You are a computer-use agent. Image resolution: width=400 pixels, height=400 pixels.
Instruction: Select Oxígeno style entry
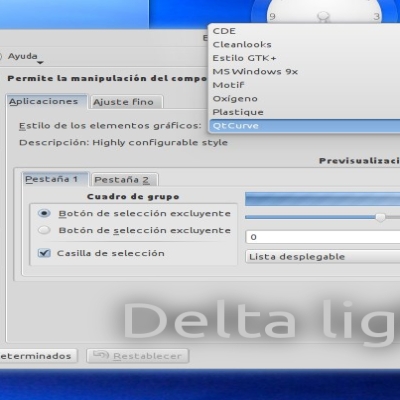(x=305, y=99)
